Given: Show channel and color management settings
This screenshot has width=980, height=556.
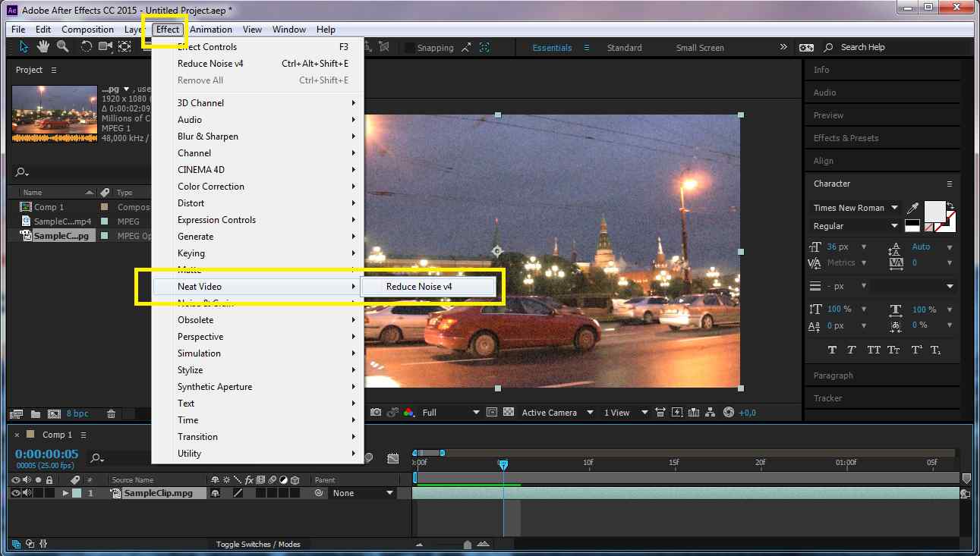Looking at the screenshot, I should point(409,413).
